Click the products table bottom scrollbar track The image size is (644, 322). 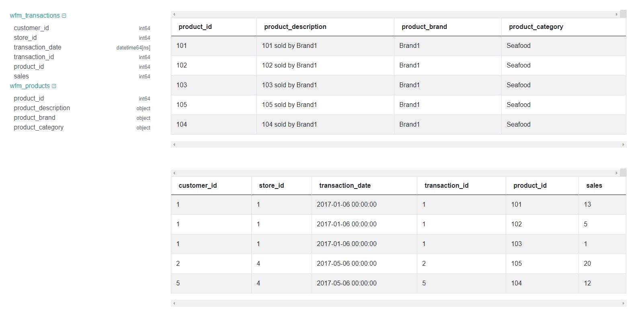tap(398, 144)
